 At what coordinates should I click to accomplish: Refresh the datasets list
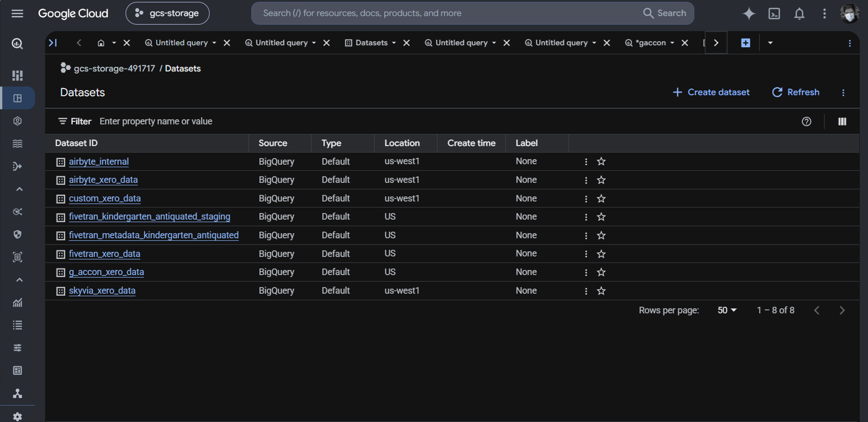795,92
